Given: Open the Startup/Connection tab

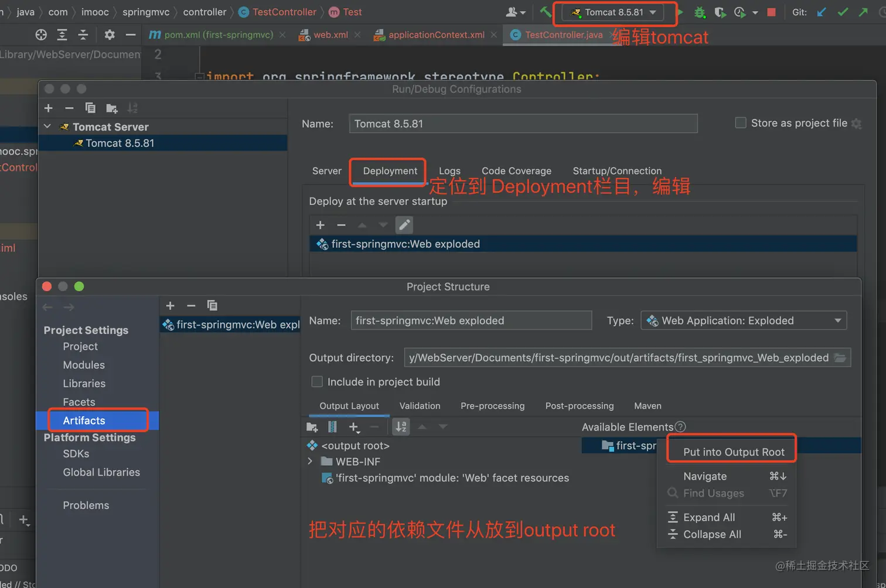Looking at the screenshot, I should coord(617,171).
